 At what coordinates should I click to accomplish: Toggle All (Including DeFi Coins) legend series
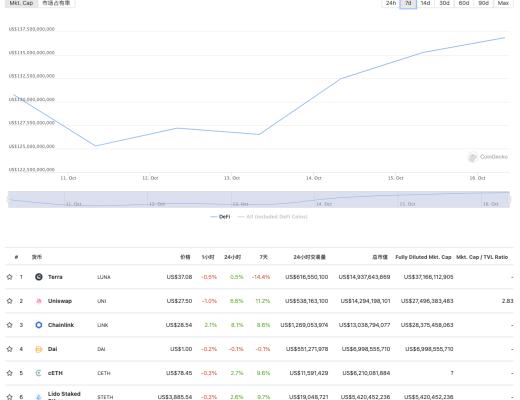[273, 217]
